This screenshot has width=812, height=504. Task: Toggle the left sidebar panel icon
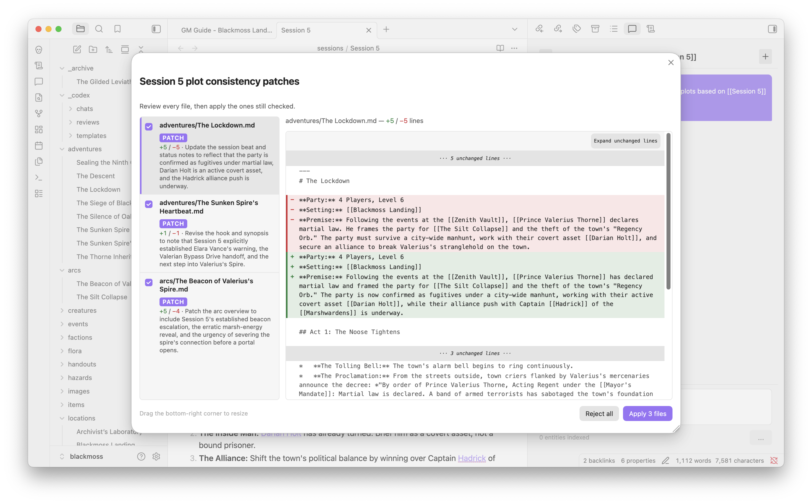pos(156,29)
